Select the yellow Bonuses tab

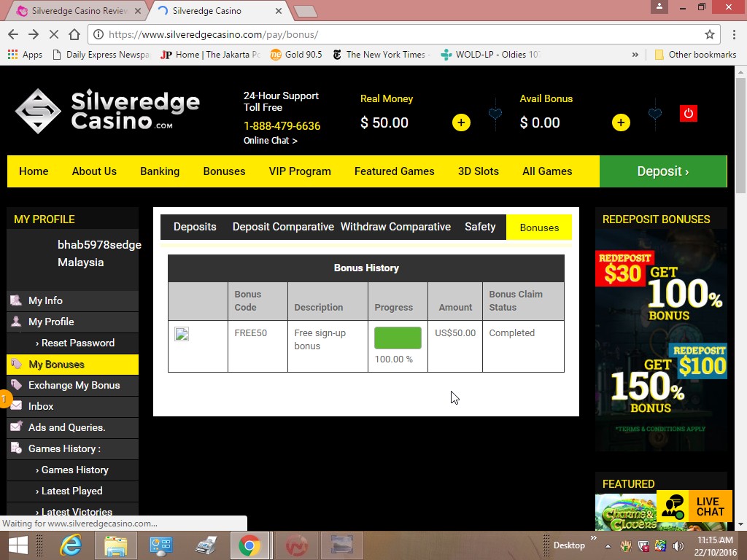click(539, 227)
